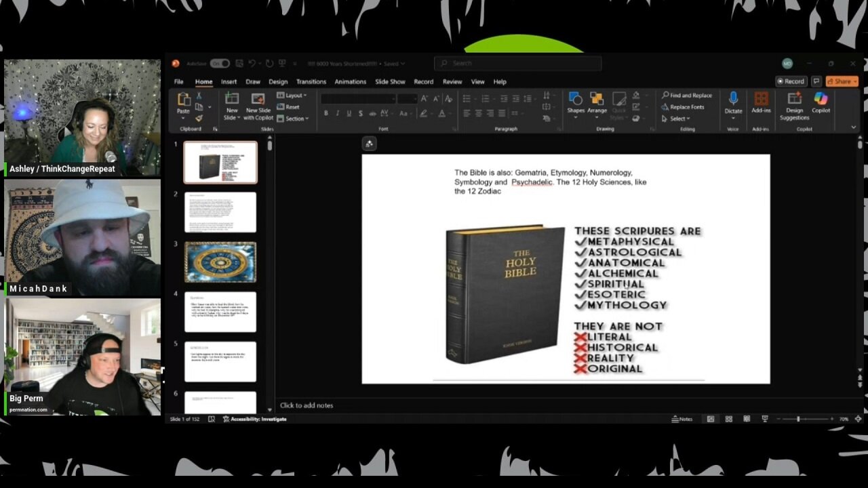The image size is (868, 488).
Task: Expand the Select dropdown in Editing group
Action: [x=676, y=119]
